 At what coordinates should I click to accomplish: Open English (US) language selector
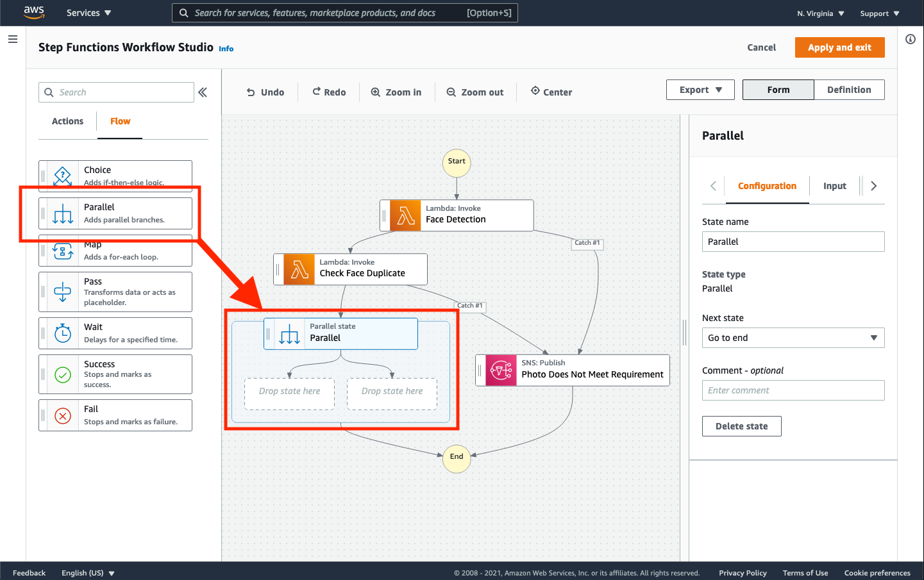(x=88, y=573)
